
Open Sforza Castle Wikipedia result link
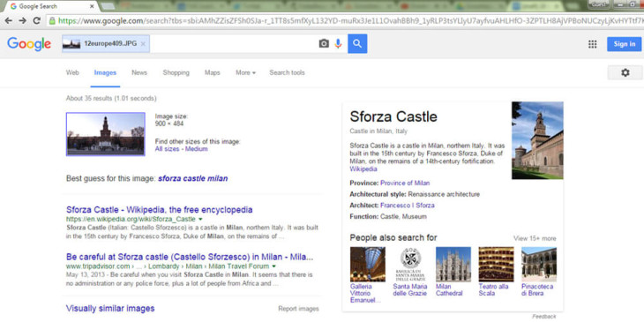pyautogui.click(x=160, y=210)
